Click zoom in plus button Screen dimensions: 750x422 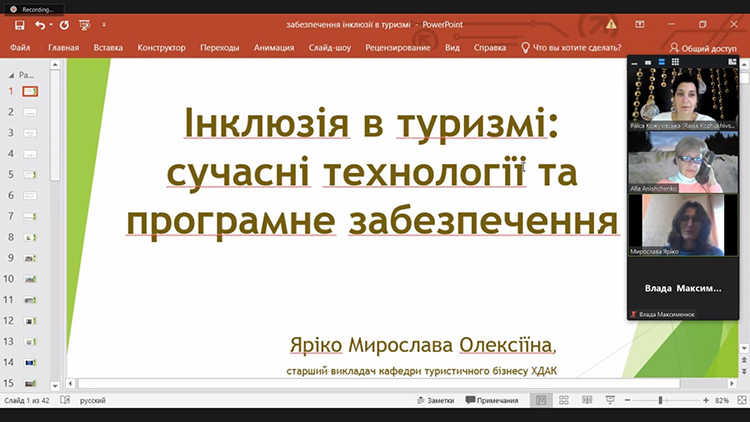(x=706, y=400)
